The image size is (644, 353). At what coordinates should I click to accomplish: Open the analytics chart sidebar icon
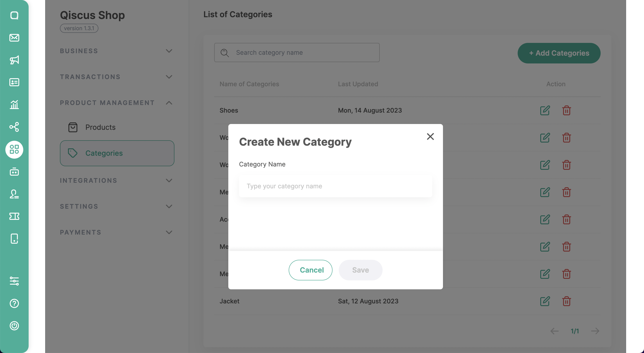(14, 104)
